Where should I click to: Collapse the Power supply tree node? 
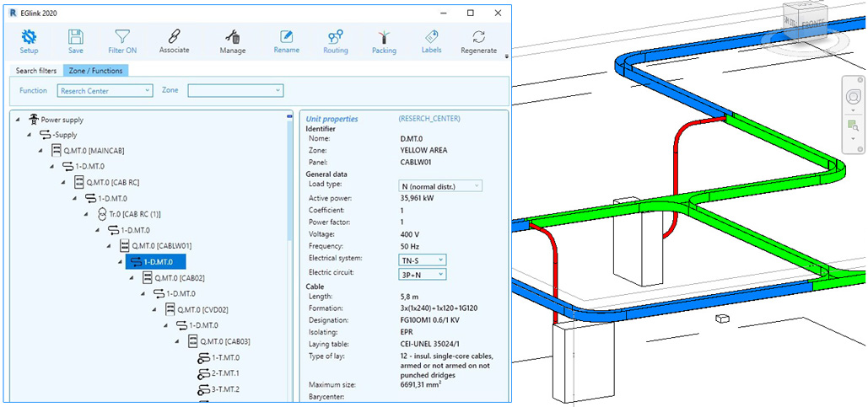click(19, 120)
